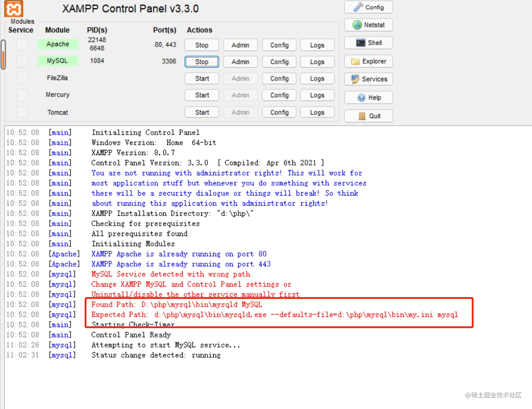This screenshot has height=409, width=532.
Task: Open MySQL Config menu
Action: pos(279,62)
